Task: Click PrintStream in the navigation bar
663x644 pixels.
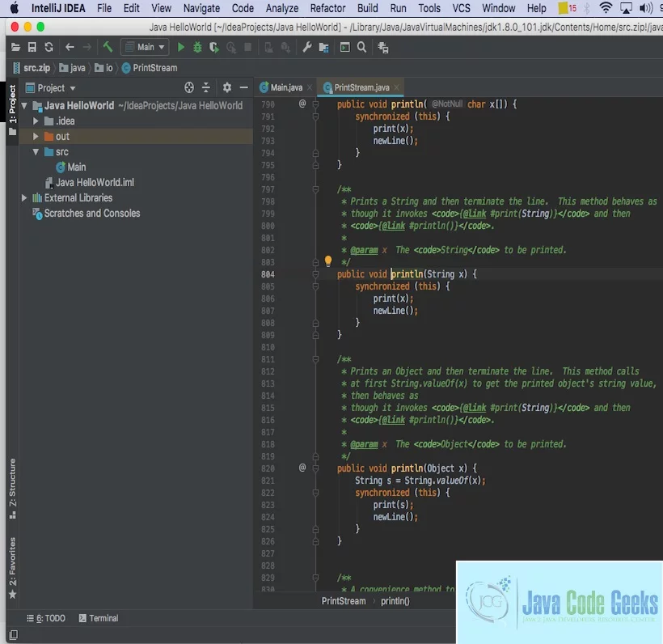Action: pos(150,68)
